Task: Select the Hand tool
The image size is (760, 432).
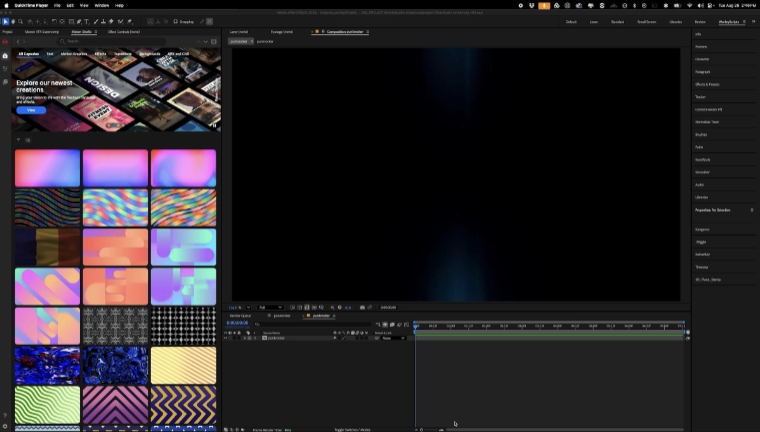Action: pyautogui.click(x=14, y=21)
